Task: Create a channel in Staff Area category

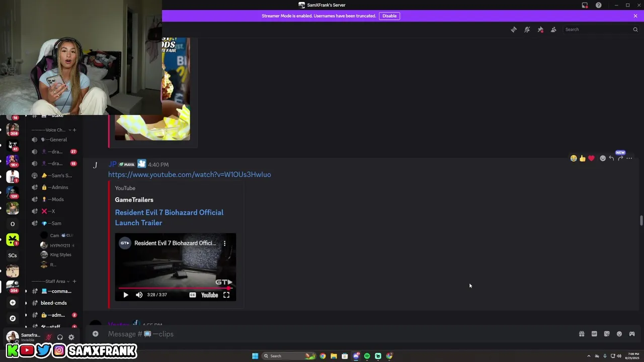Action: (x=74, y=282)
